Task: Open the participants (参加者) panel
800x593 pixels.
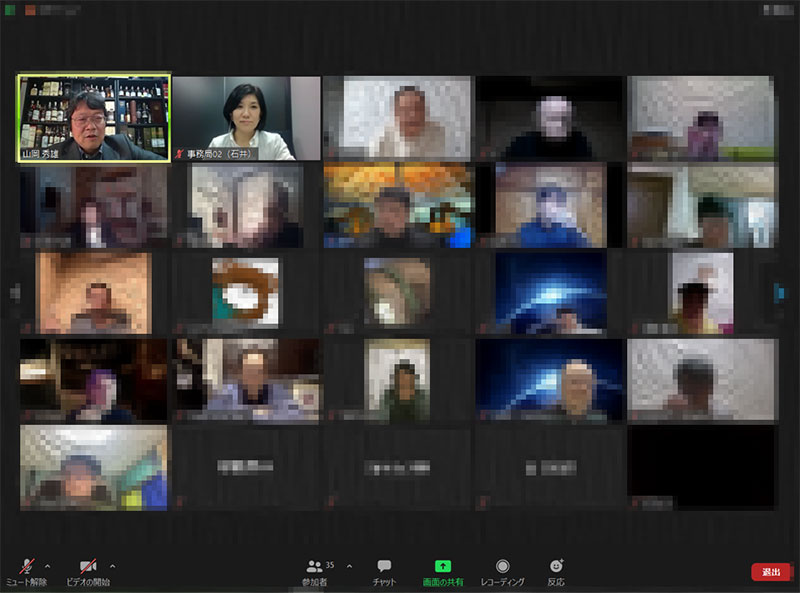Action: pos(314,570)
